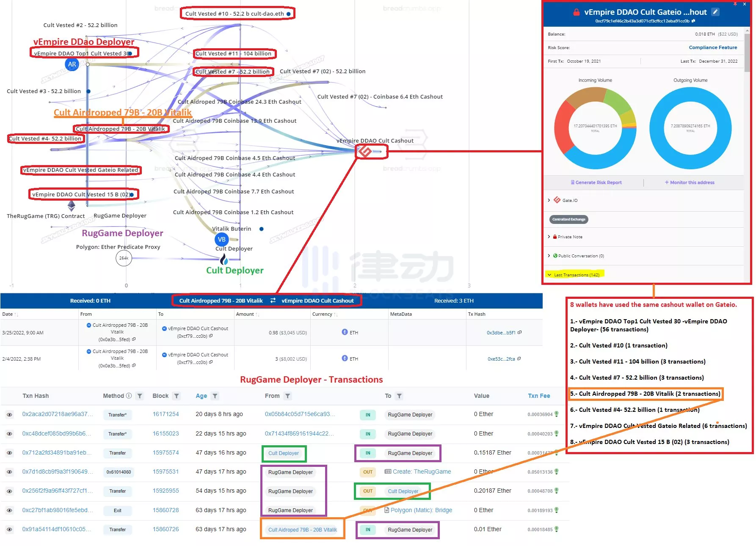The width and height of the screenshot is (756, 546).
Task: Expand the Private Note section
Action: click(549, 237)
